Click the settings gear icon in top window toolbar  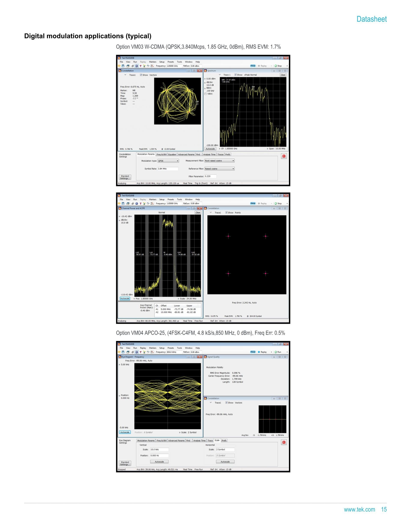[x=137, y=66]
